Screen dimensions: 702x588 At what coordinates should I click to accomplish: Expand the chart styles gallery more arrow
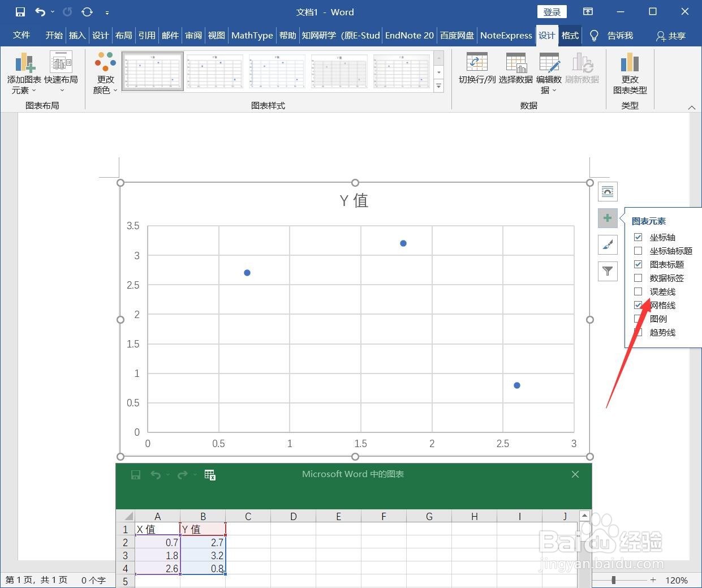click(x=438, y=86)
